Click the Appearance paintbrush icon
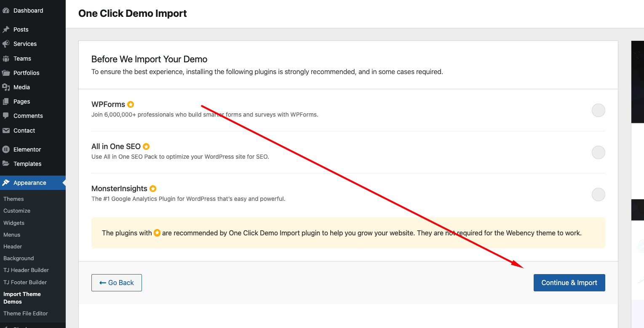Viewport: 644px width, 328px height. pyautogui.click(x=6, y=183)
